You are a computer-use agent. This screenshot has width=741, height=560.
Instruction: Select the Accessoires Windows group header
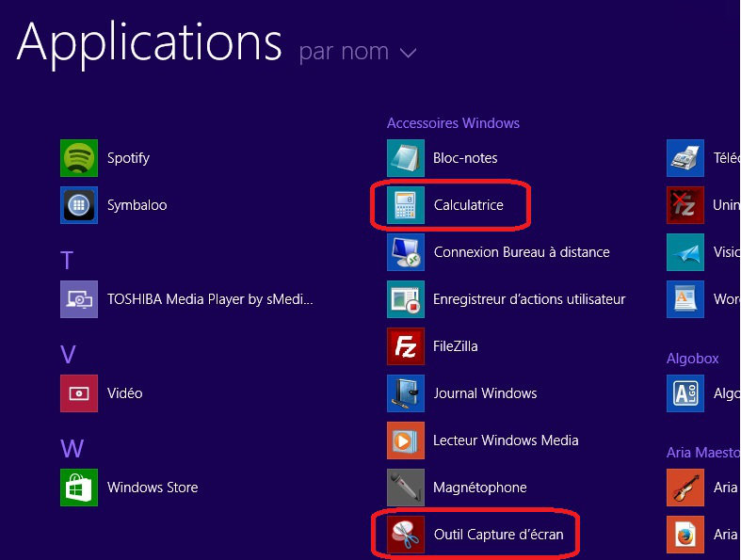[x=453, y=123]
